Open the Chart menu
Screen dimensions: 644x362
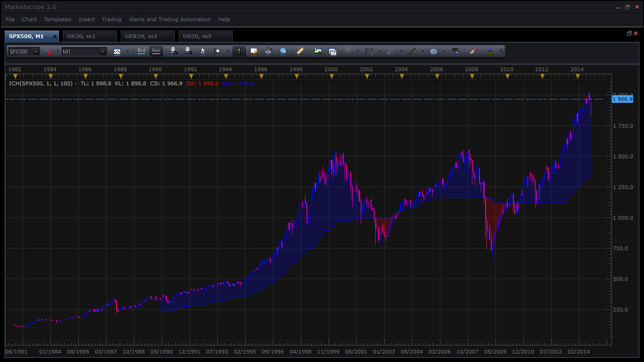pos(29,19)
